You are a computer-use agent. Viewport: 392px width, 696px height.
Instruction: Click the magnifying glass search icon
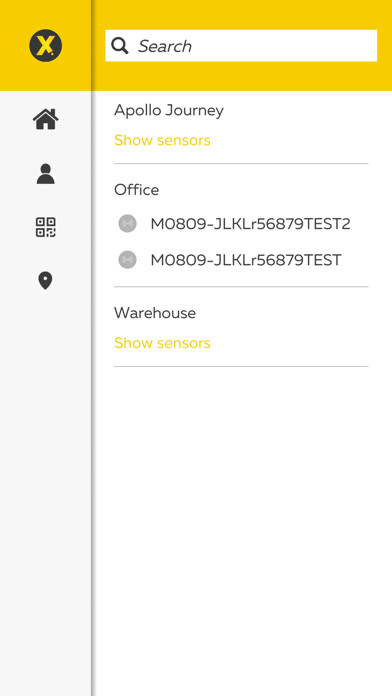tap(120, 46)
